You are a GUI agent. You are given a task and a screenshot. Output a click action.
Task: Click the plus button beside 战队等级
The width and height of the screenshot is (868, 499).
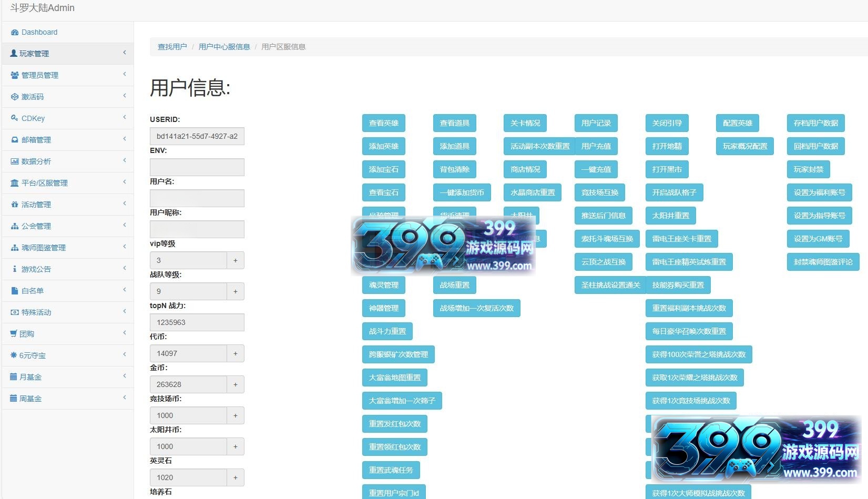[x=236, y=291]
